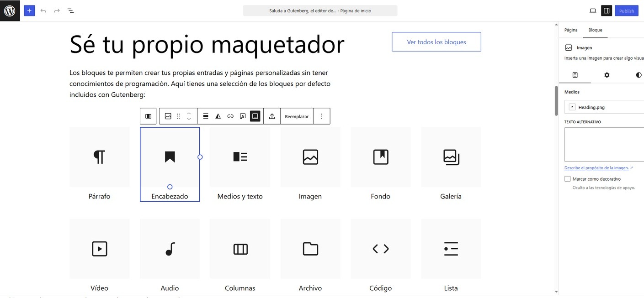Click the Heading.png media item

point(604,107)
